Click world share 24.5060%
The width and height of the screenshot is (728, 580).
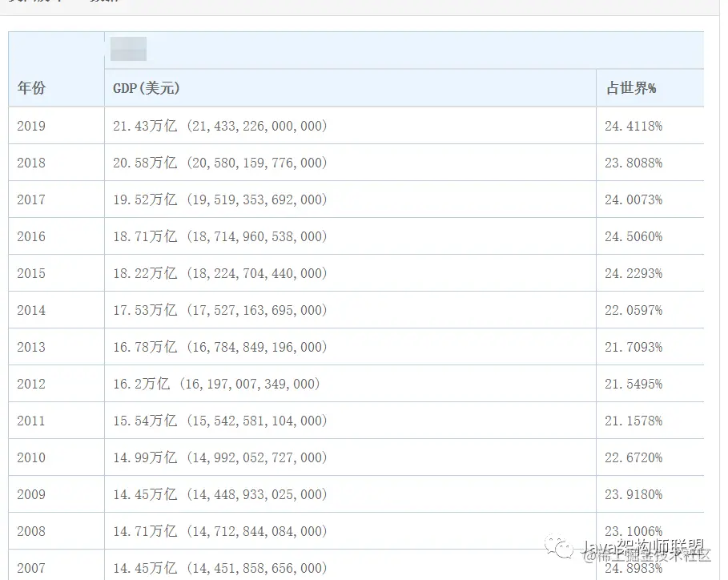tap(633, 236)
